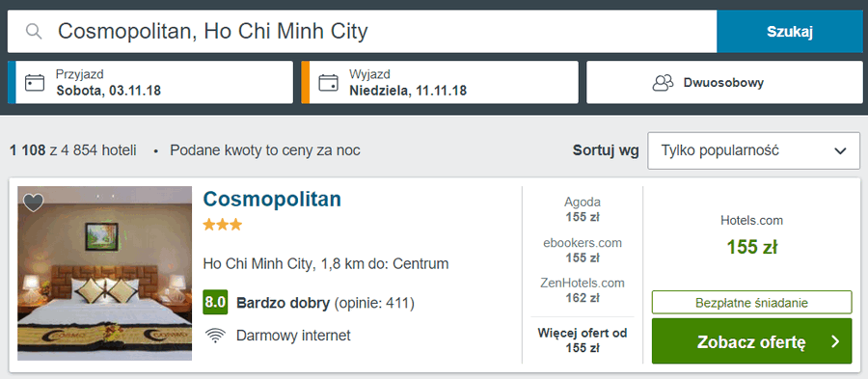Toggle the favorite heart on hotel photo

33,203
